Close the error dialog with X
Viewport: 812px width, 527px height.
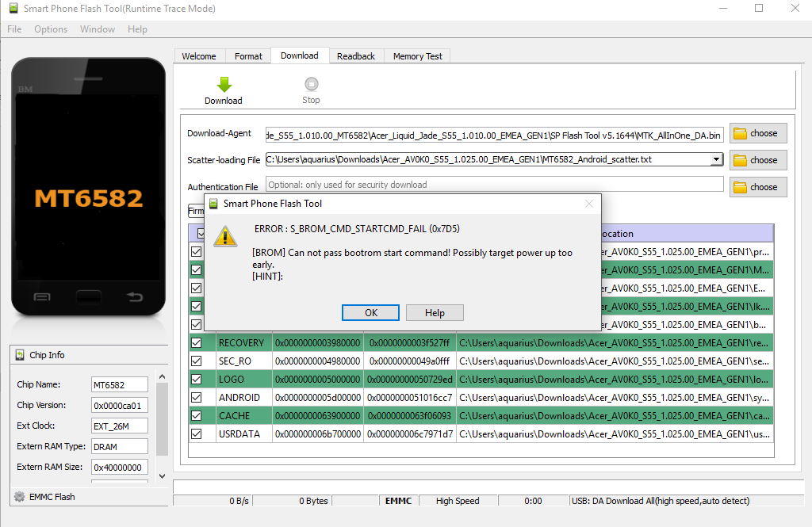point(589,204)
